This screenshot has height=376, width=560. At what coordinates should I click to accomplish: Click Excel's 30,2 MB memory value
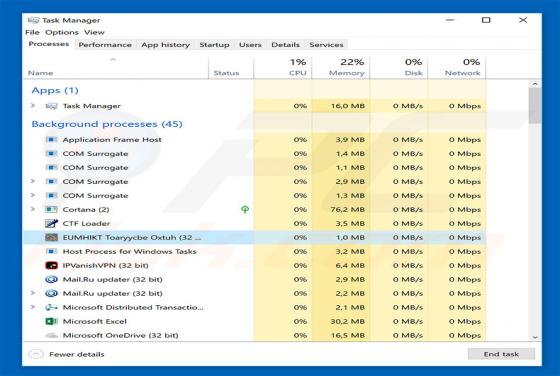[348, 321]
